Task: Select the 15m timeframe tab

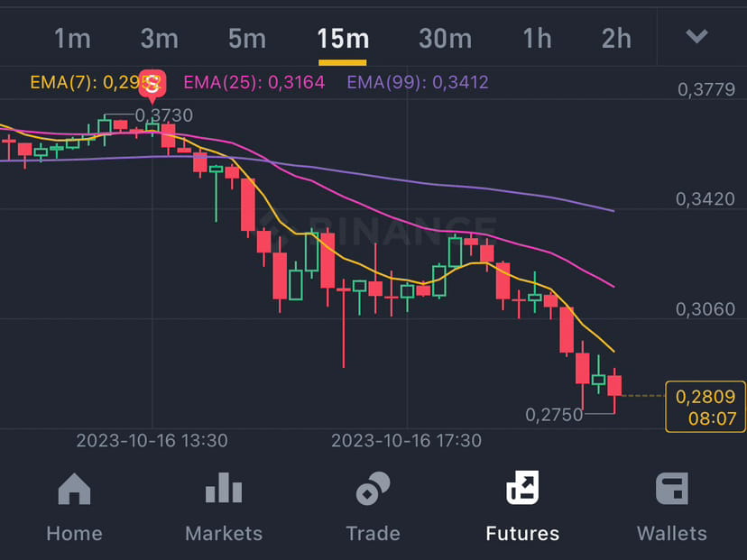Action: pos(343,39)
